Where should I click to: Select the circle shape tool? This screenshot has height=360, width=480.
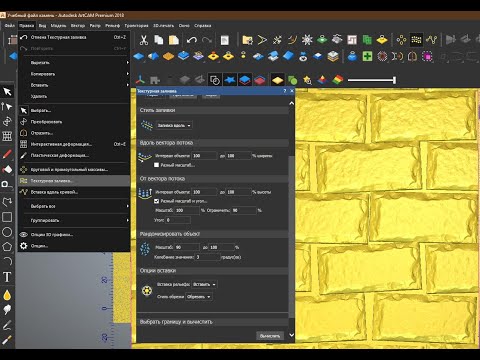click(x=7, y=232)
